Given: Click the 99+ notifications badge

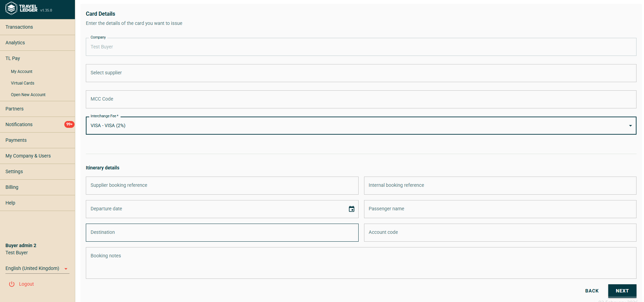Looking at the screenshot, I should pyautogui.click(x=69, y=124).
